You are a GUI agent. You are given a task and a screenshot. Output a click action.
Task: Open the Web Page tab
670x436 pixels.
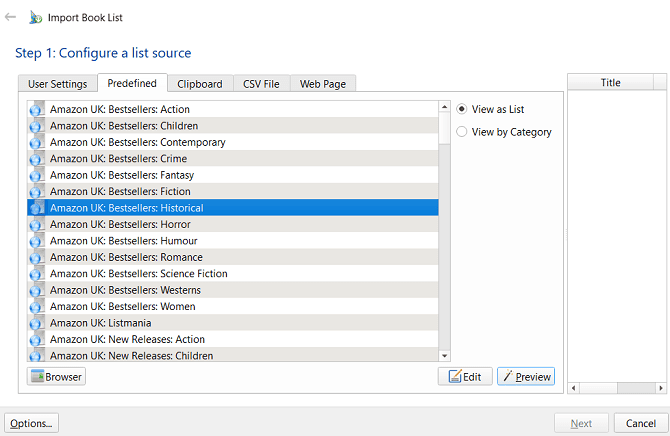click(323, 84)
